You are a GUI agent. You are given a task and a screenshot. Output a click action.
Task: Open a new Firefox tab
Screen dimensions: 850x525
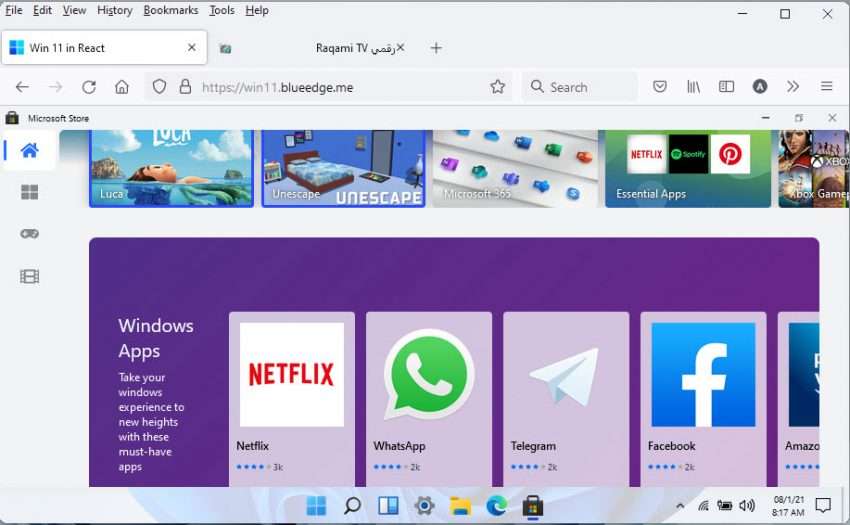(x=436, y=48)
